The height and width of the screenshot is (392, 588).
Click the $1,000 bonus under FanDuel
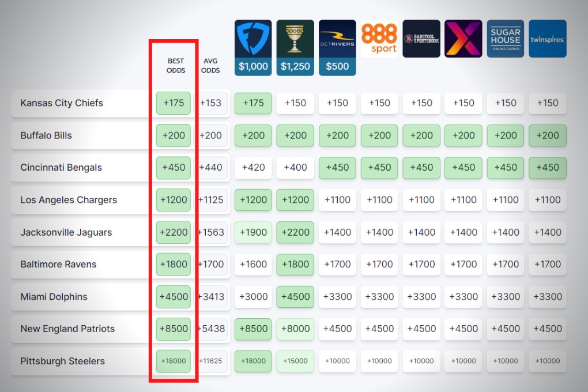pos(253,66)
